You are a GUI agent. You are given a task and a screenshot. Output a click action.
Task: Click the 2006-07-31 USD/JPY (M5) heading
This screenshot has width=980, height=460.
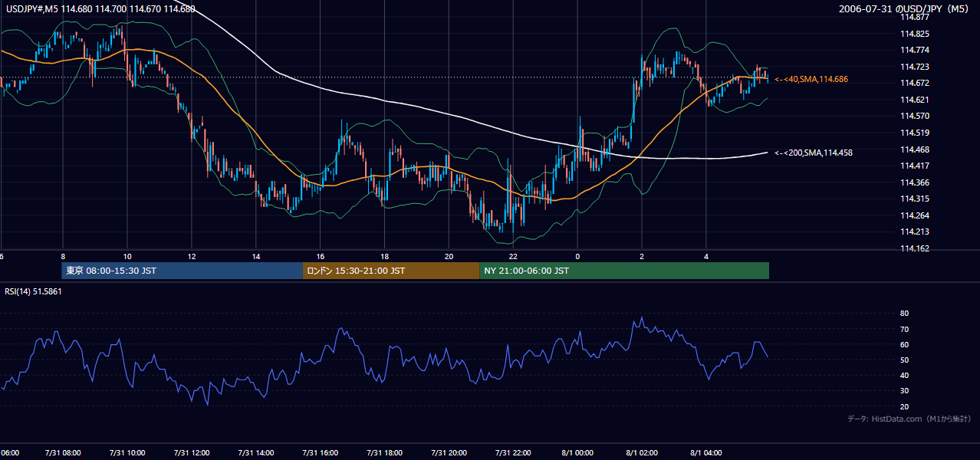pyautogui.click(x=905, y=9)
